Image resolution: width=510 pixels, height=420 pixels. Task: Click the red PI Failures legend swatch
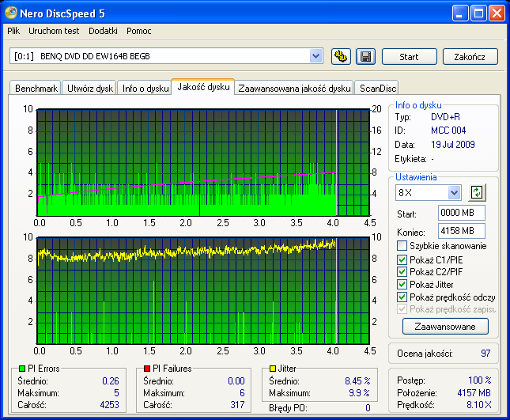tap(147, 369)
